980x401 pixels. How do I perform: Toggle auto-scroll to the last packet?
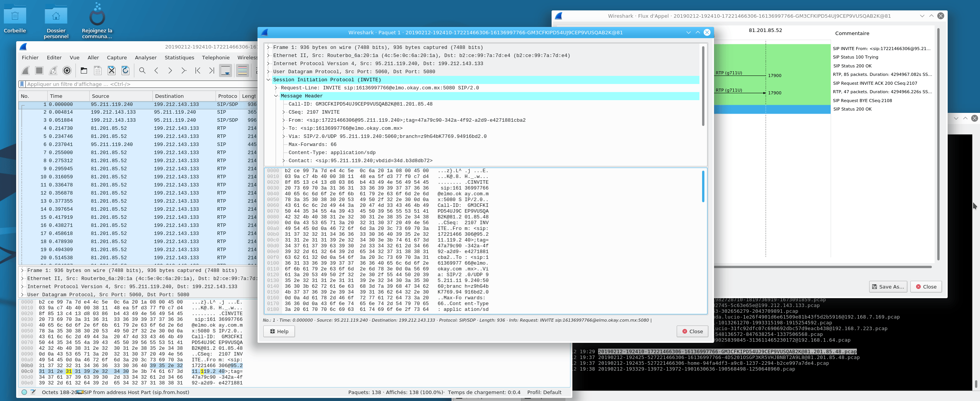point(226,70)
